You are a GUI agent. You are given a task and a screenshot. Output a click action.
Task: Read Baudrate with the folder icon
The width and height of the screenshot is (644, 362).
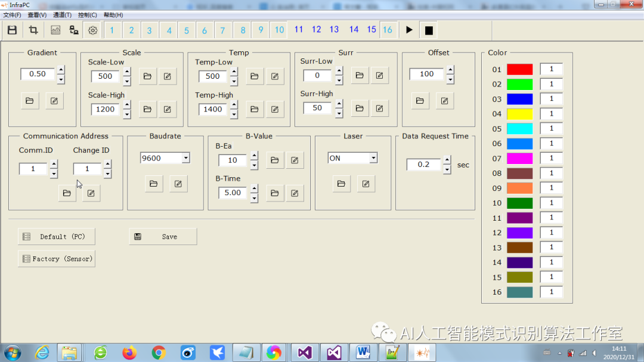pos(154,184)
